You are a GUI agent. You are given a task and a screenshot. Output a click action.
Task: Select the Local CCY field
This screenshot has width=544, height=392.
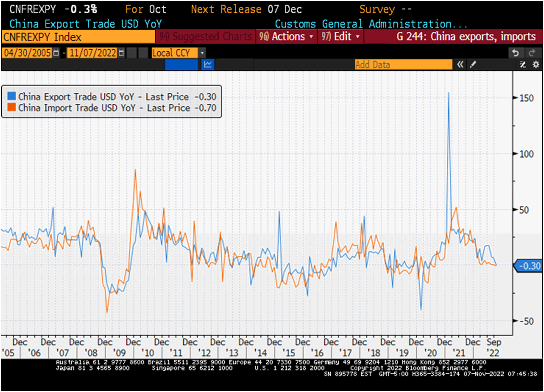point(175,53)
